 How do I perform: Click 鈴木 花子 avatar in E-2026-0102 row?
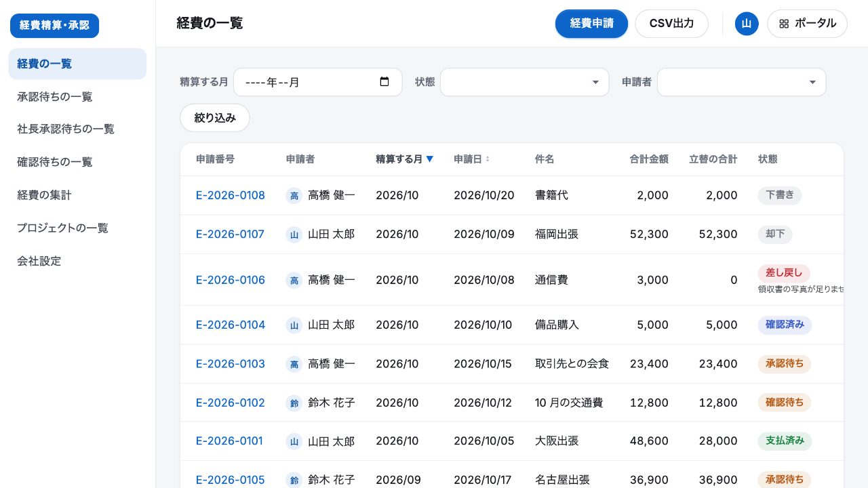click(x=294, y=403)
